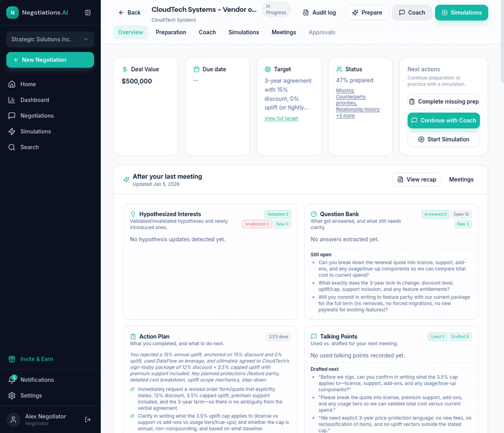Screen dimensions: 504x433
Task: Click the New Negotiation button
Action: coord(50,60)
